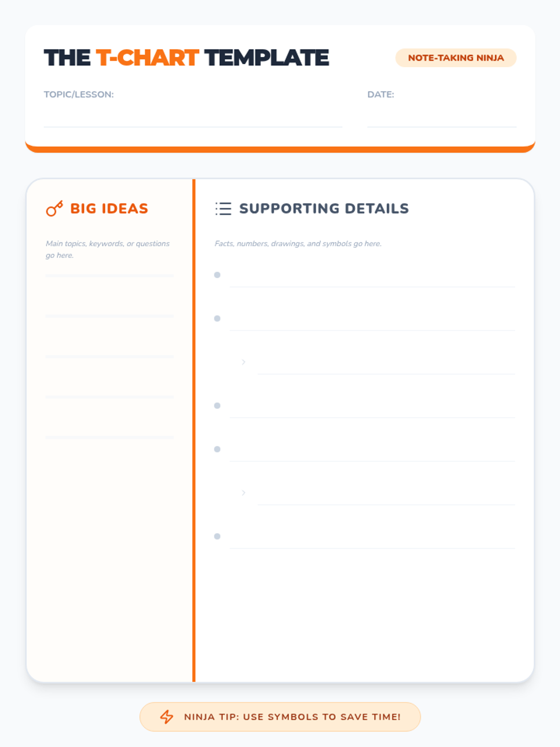Viewport: 560px width, 747px height.
Task: Click the second bullet dot in Supporting Details
Action: [217, 318]
